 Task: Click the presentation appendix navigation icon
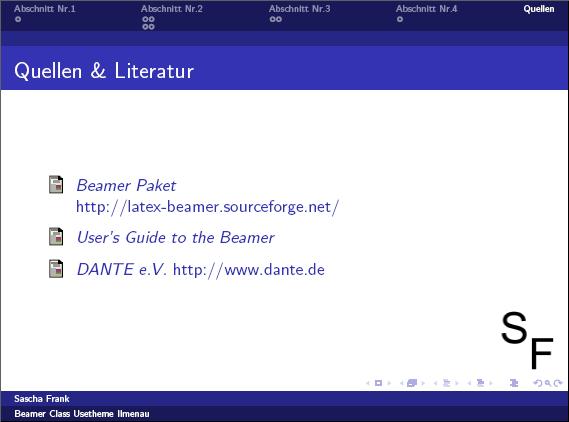tap(514, 383)
